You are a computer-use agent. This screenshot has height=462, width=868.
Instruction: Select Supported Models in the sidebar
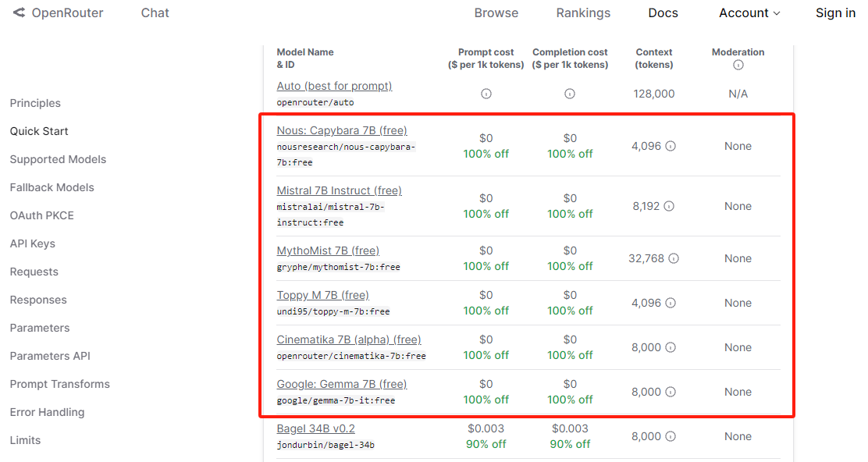(58, 159)
